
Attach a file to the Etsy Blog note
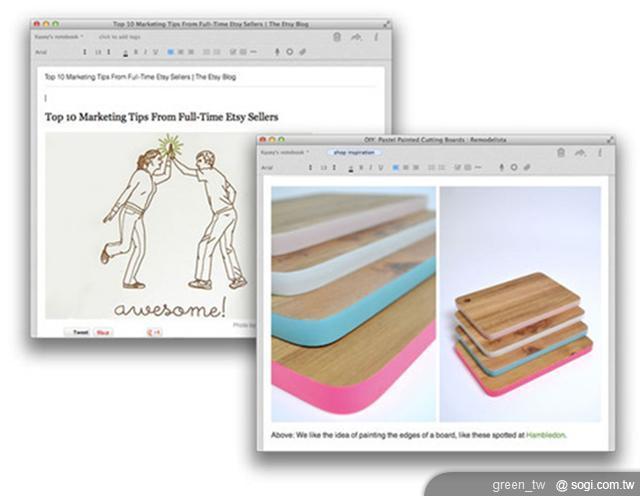point(302,52)
